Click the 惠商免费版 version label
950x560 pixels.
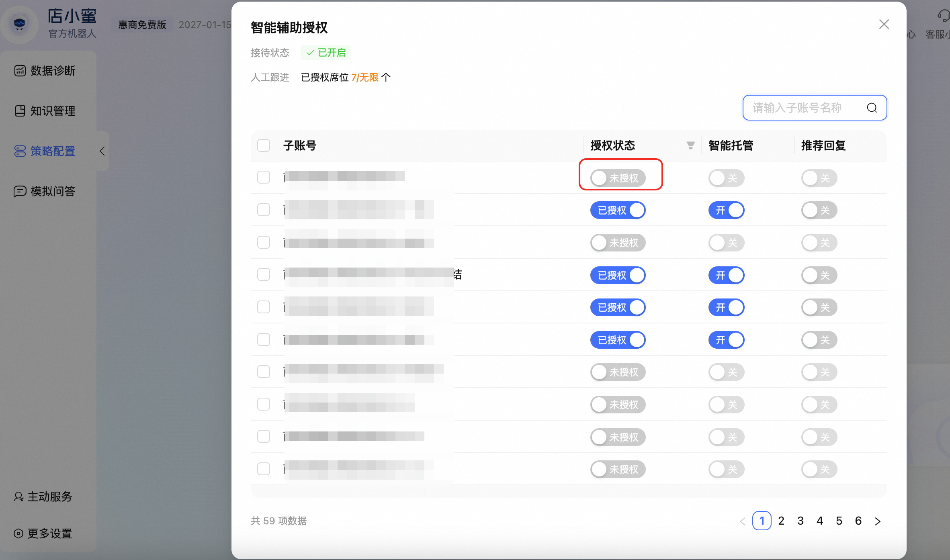point(142,25)
